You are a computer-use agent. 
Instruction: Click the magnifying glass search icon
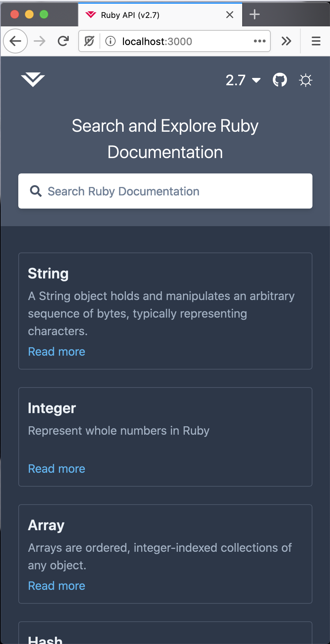pyautogui.click(x=35, y=191)
